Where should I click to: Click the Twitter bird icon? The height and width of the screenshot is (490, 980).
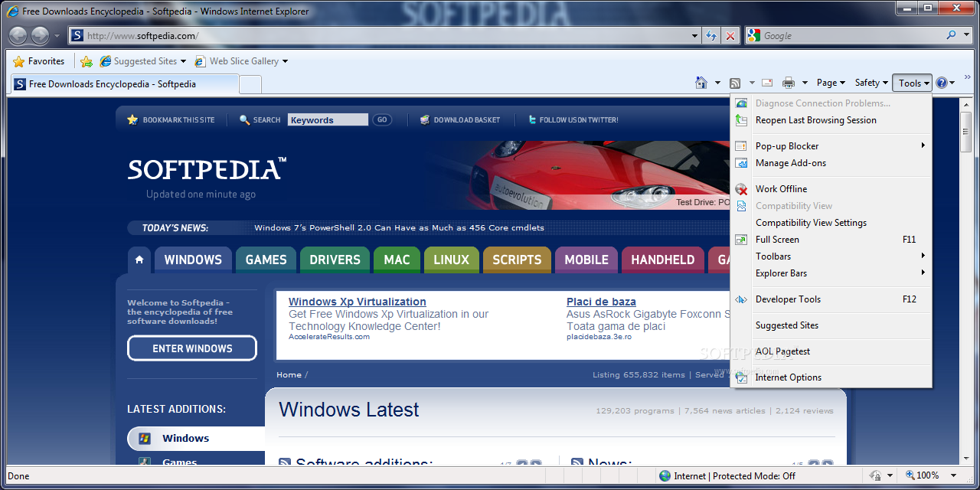[532, 119]
